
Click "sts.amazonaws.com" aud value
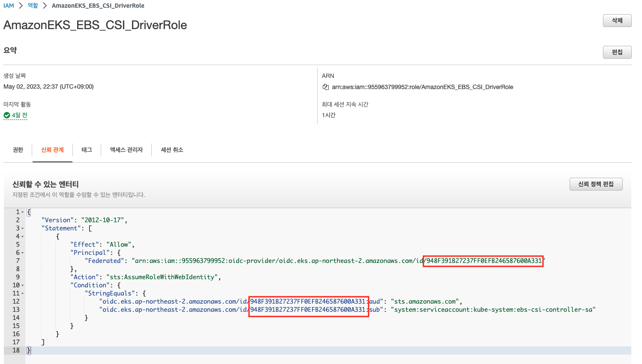pos(425,301)
